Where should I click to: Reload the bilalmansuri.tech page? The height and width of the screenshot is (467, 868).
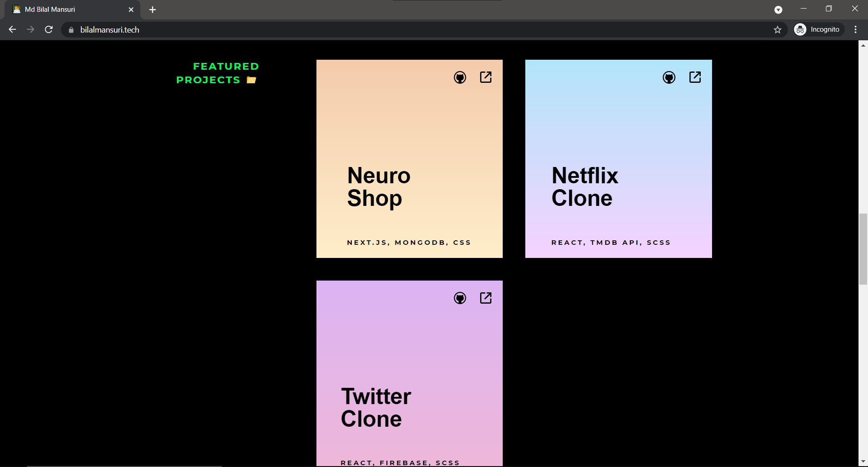click(49, 29)
